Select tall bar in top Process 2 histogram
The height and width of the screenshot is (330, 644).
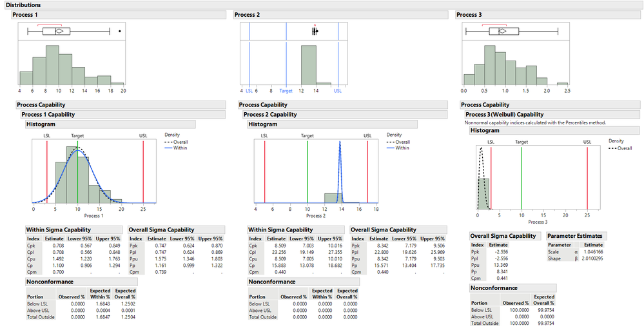(309, 65)
